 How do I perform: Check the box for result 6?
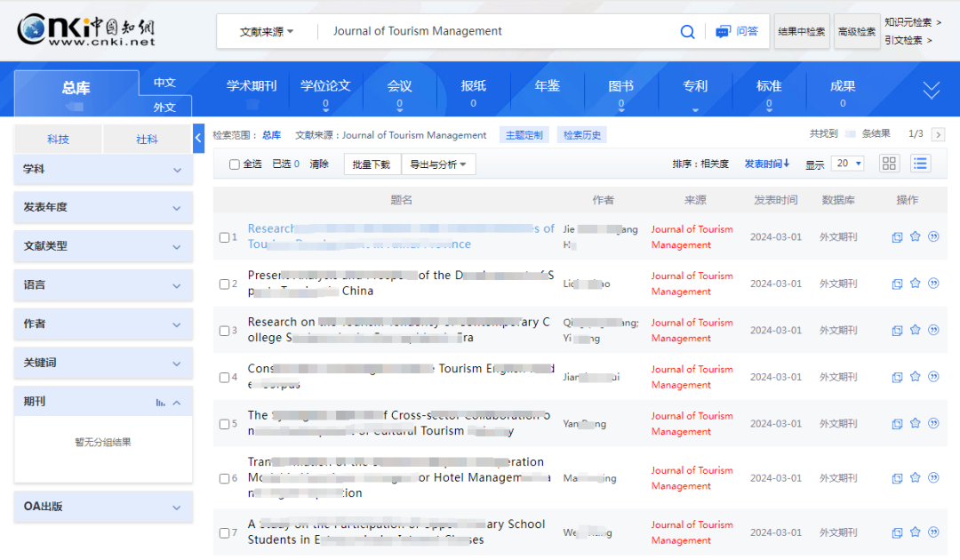pyautogui.click(x=224, y=478)
